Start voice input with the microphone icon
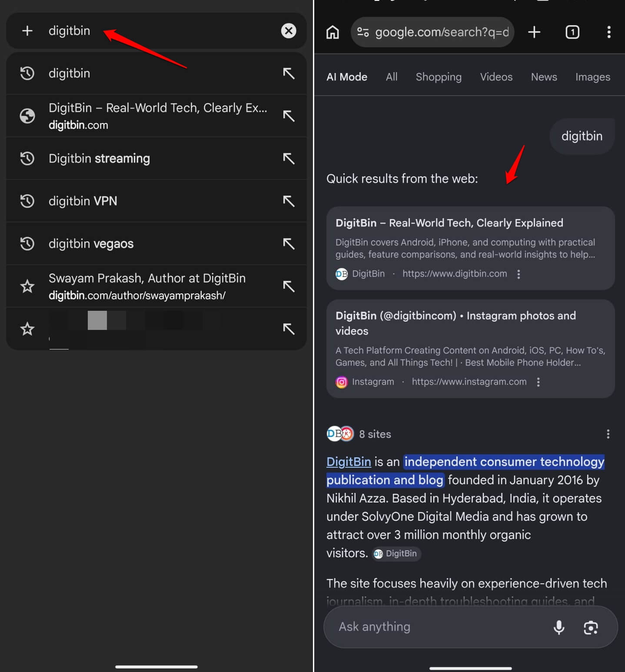The height and width of the screenshot is (672, 625). (559, 627)
